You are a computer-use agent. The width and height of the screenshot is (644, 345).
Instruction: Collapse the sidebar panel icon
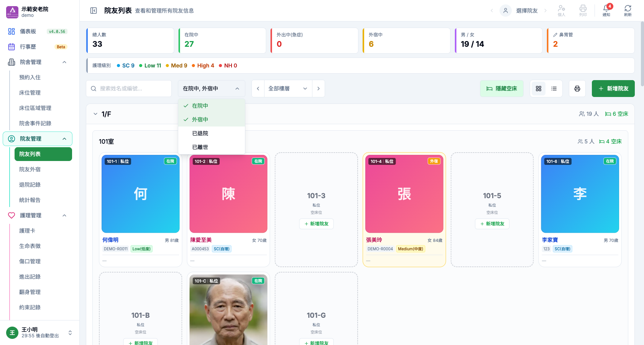click(94, 11)
